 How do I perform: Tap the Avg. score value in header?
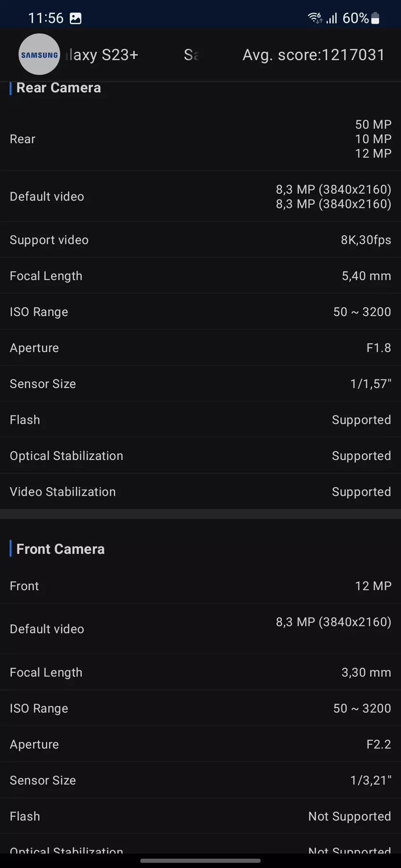tap(313, 55)
